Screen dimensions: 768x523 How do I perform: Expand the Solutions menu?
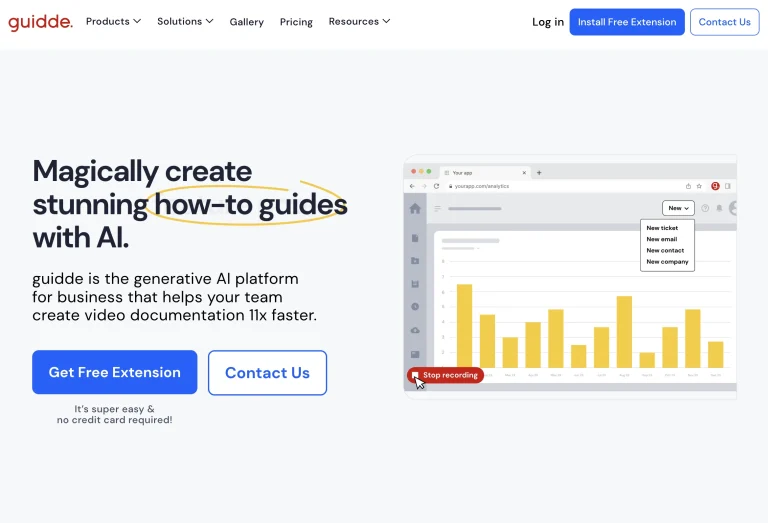coord(185,22)
